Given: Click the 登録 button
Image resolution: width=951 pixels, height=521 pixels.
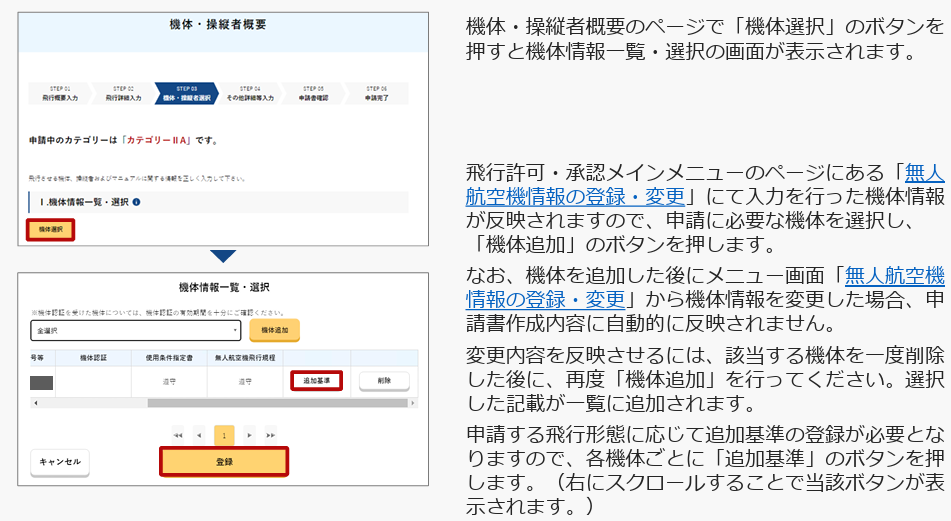Looking at the screenshot, I should pos(224,462).
